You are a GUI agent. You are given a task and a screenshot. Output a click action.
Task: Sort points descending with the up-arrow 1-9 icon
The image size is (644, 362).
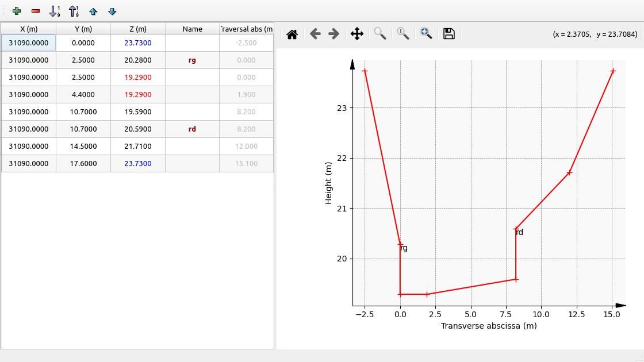coord(74,11)
